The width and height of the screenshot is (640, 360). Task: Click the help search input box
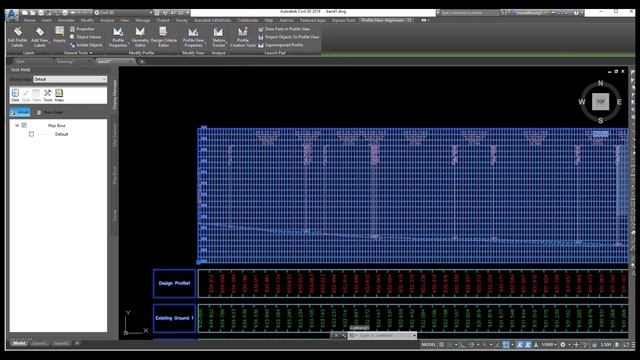click(x=469, y=13)
